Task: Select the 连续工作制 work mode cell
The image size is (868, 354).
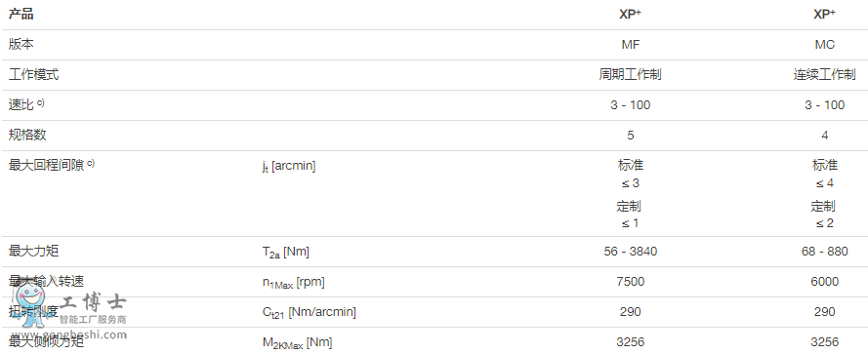Action: tap(824, 75)
